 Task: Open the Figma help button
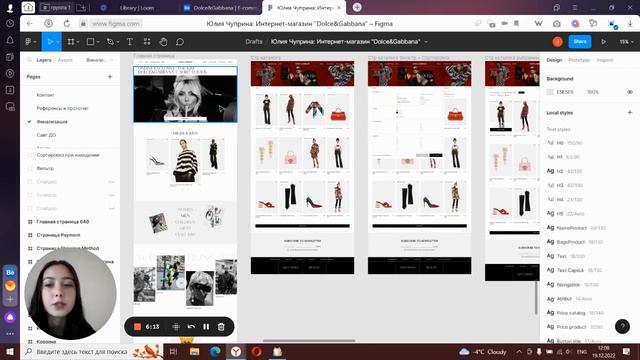click(x=622, y=326)
